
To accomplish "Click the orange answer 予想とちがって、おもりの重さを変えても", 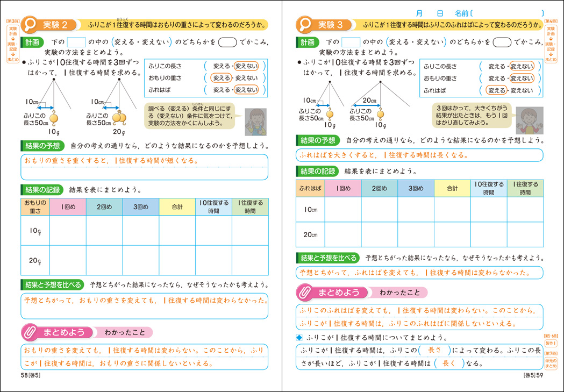I will (x=146, y=300).
